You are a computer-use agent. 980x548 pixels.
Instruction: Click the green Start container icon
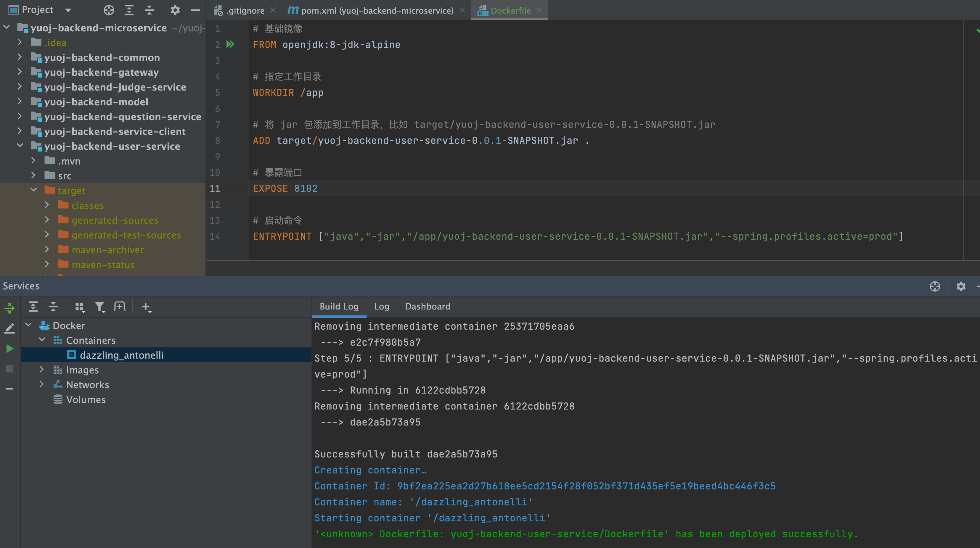point(9,348)
